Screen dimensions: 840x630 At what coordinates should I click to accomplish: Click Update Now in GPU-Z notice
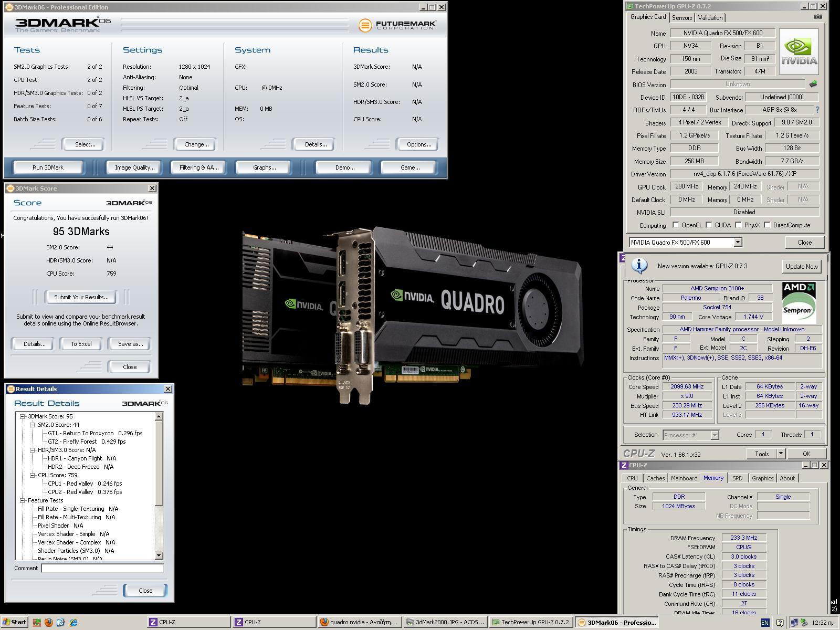coord(801,266)
